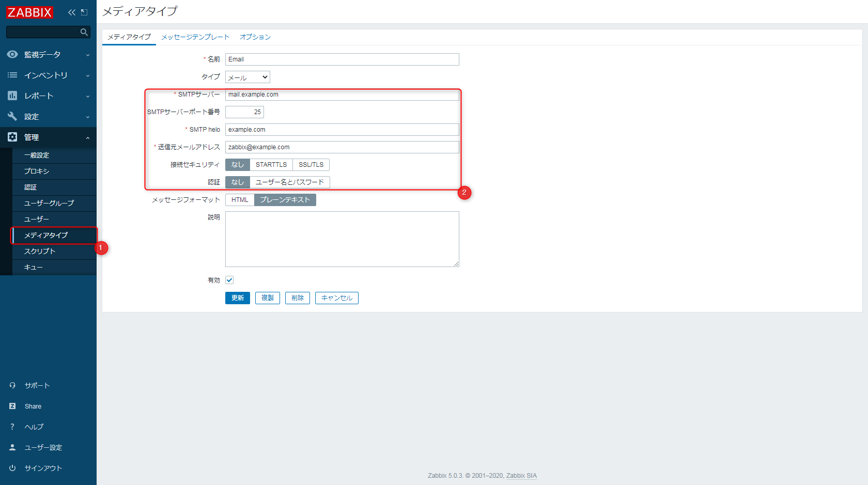The height and width of the screenshot is (485, 868).
Task: Select なし for 認証
Action: (238, 182)
